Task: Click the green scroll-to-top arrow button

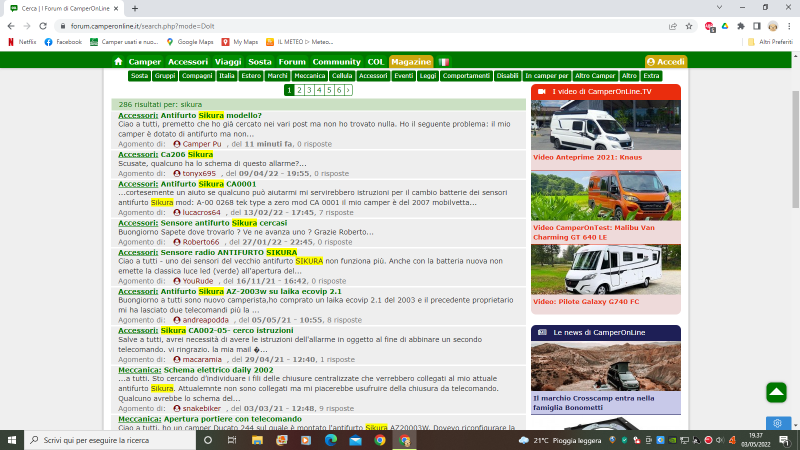Action: [x=776, y=392]
